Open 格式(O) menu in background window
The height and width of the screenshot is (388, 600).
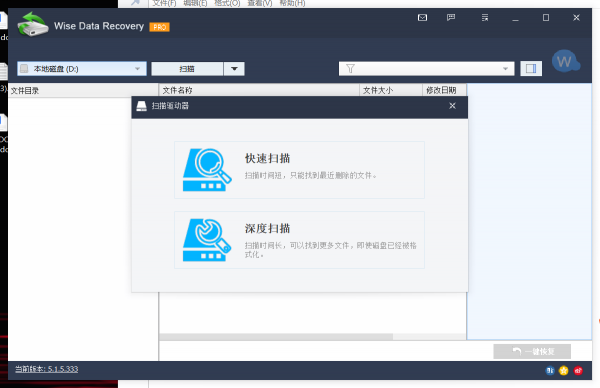pyautogui.click(x=227, y=3)
